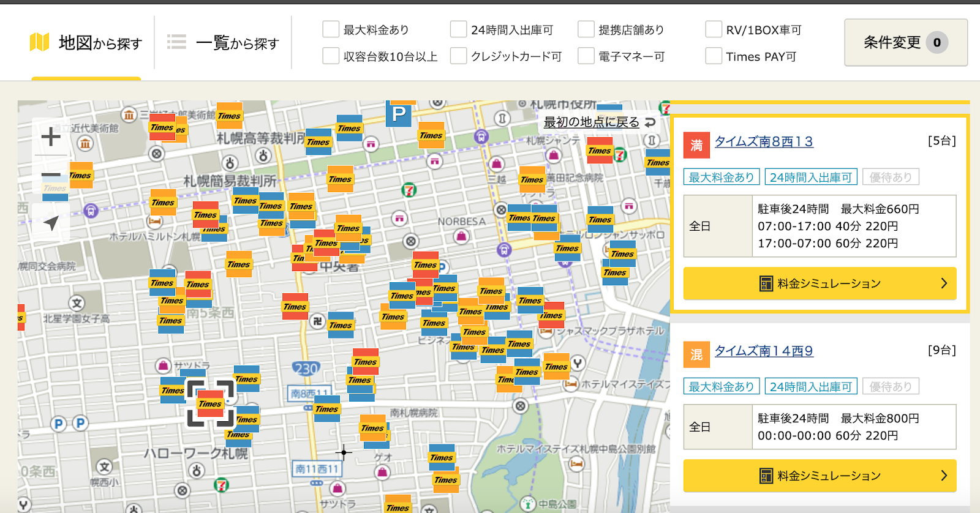Click the 混 crowded status badge
Screen dimensions: 980x513
click(696, 354)
